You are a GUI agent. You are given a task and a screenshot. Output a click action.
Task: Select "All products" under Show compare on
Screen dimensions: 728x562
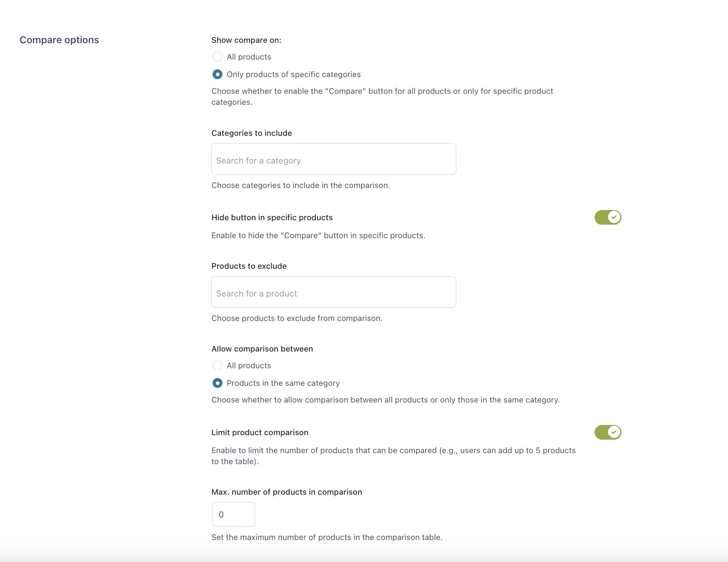(218, 57)
